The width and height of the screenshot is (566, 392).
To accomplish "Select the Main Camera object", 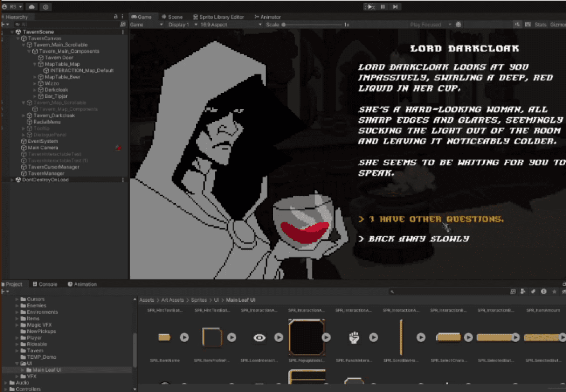I will pyautogui.click(x=43, y=148).
